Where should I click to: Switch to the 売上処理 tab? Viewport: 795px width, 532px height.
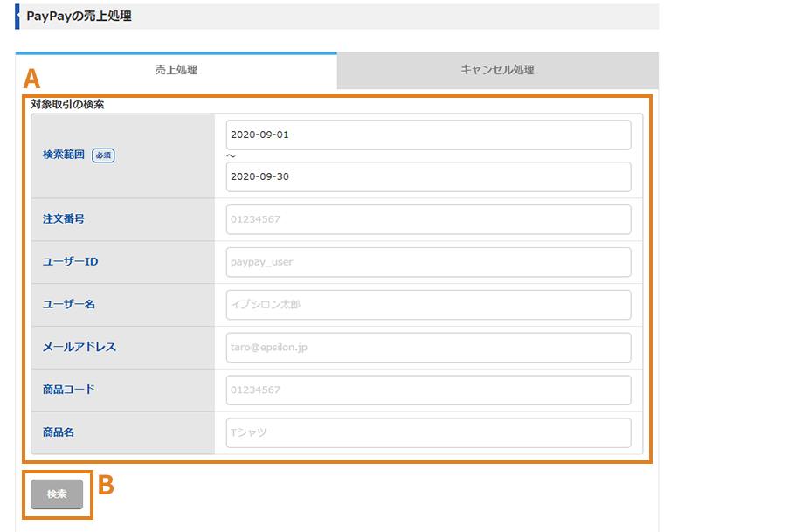176,70
